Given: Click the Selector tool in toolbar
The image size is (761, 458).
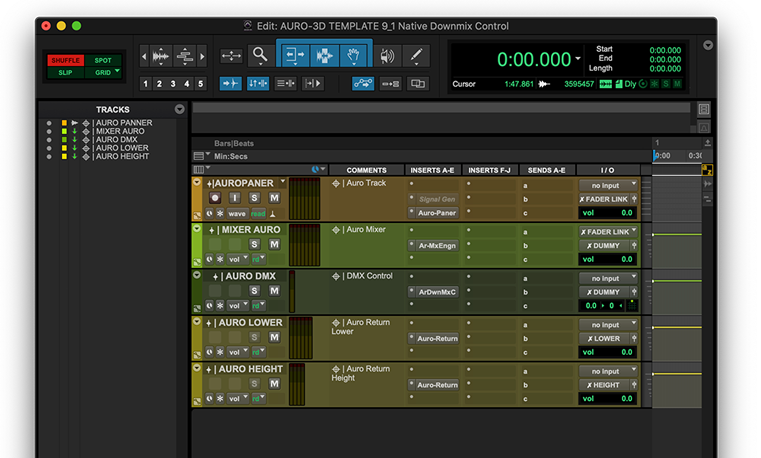Looking at the screenshot, I should point(324,56).
